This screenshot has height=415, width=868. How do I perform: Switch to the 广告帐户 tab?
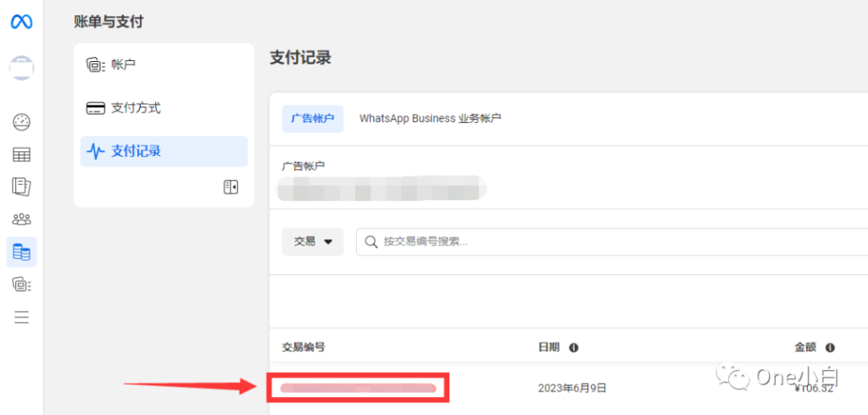[x=313, y=119]
